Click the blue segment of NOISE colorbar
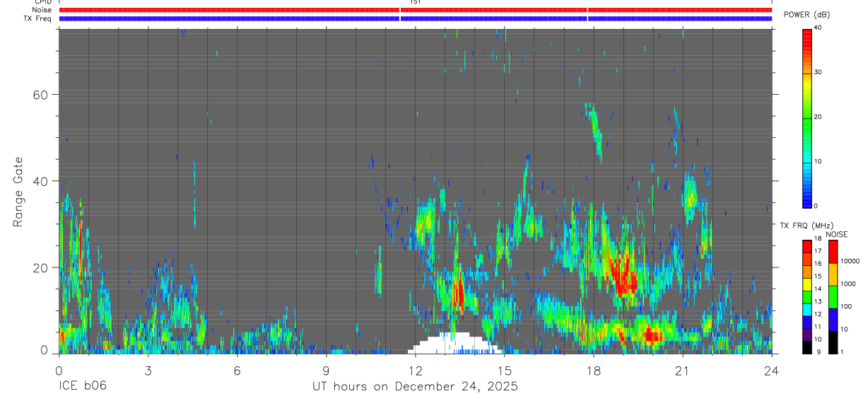The height and width of the screenshot is (401, 868). (833, 320)
